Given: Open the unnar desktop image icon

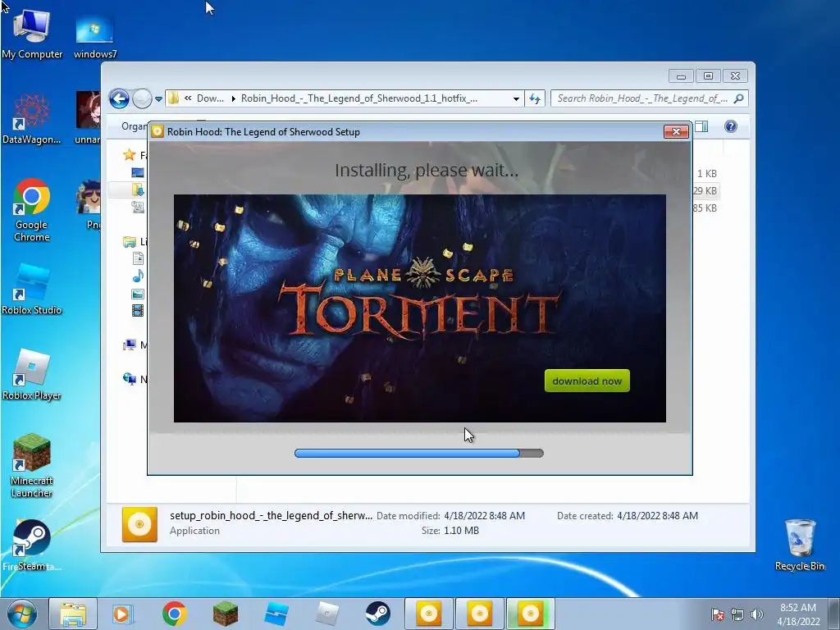Looking at the screenshot, I should pos(88,116).
